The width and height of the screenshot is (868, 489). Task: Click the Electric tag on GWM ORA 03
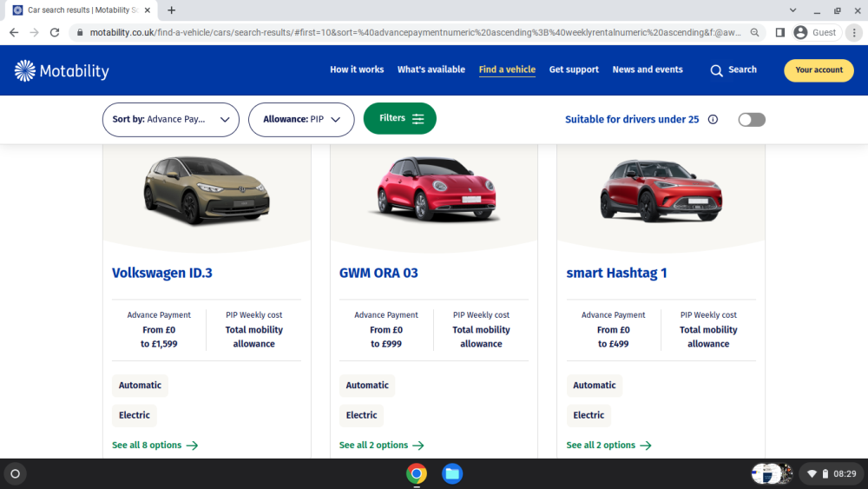tap(361, 415)
